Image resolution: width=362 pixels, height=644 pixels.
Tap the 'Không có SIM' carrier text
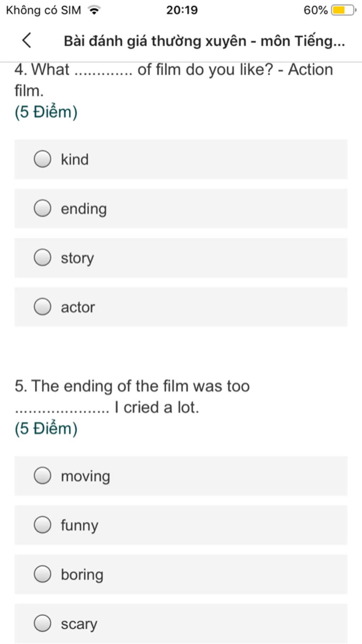pos(43,10)
